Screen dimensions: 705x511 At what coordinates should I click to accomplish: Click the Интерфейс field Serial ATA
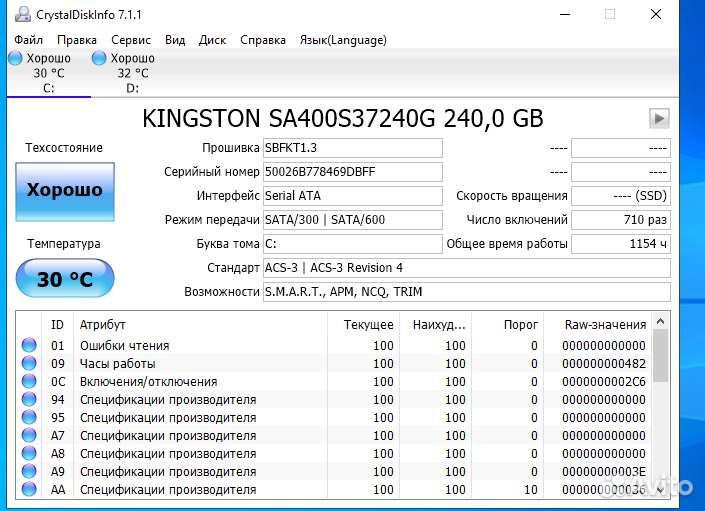(x=352, y=196)
